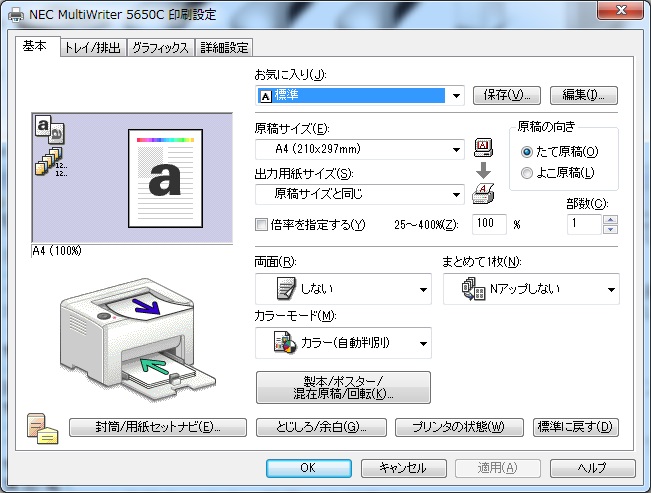Screen dimensions: 651x493
Task: Switch to the トレイ/排出 tab
Action: click(x=93, y=48)
